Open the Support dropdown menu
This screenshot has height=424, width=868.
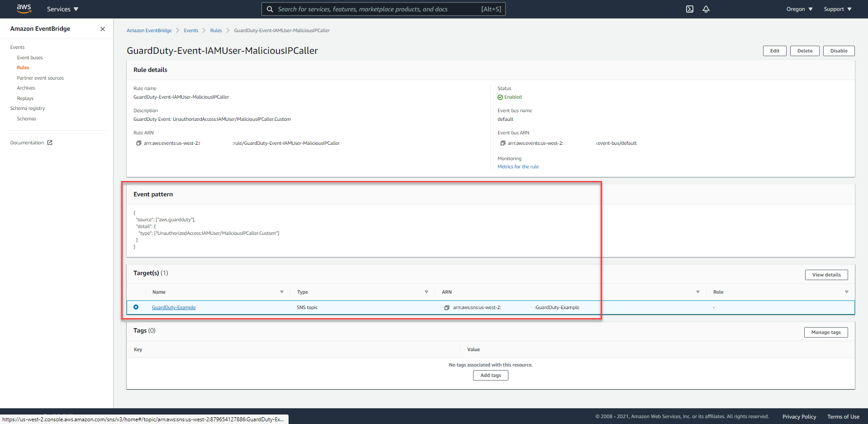click(x=837, y=9)
